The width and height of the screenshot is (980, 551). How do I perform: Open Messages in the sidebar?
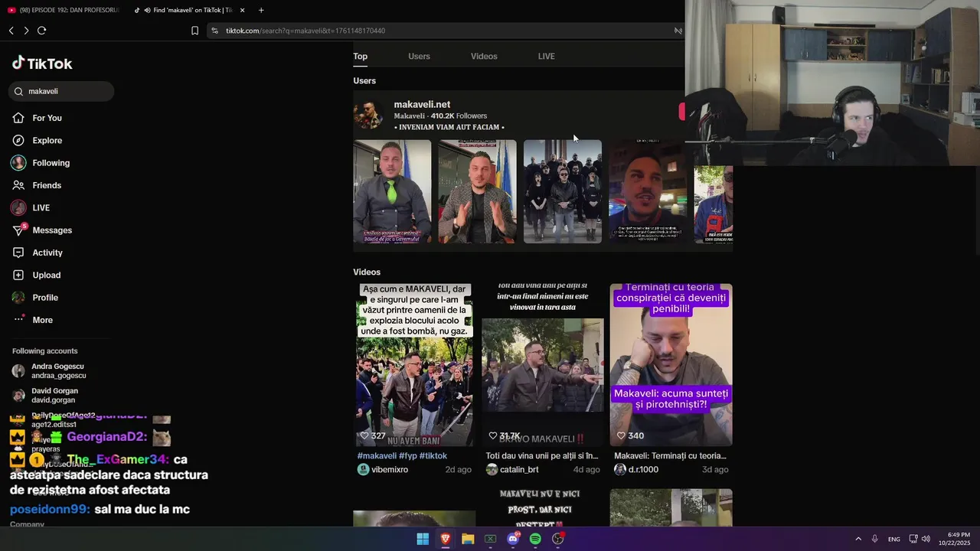tap(52, 230)
